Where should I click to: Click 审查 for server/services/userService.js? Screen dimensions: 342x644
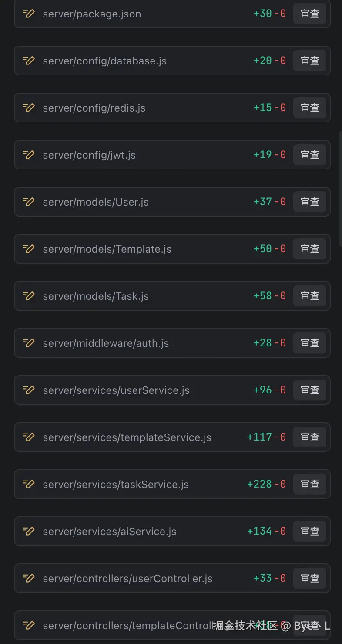click(x=309, y=390)
